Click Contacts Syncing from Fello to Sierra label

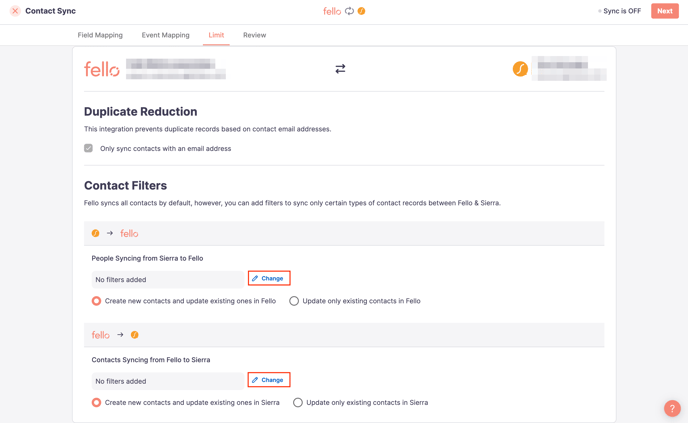coord(151,360)
